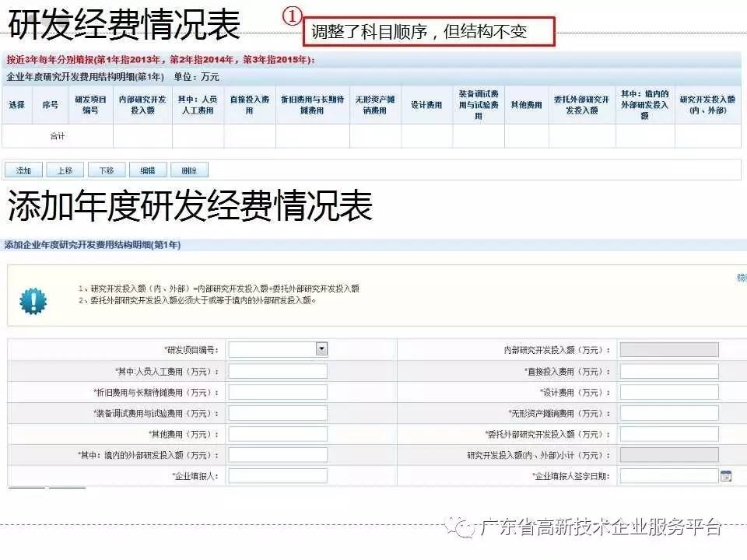747x560 pixels.
Task: Click the 其中:人员人工费用 input field
Action: click(x=278, y=371)
